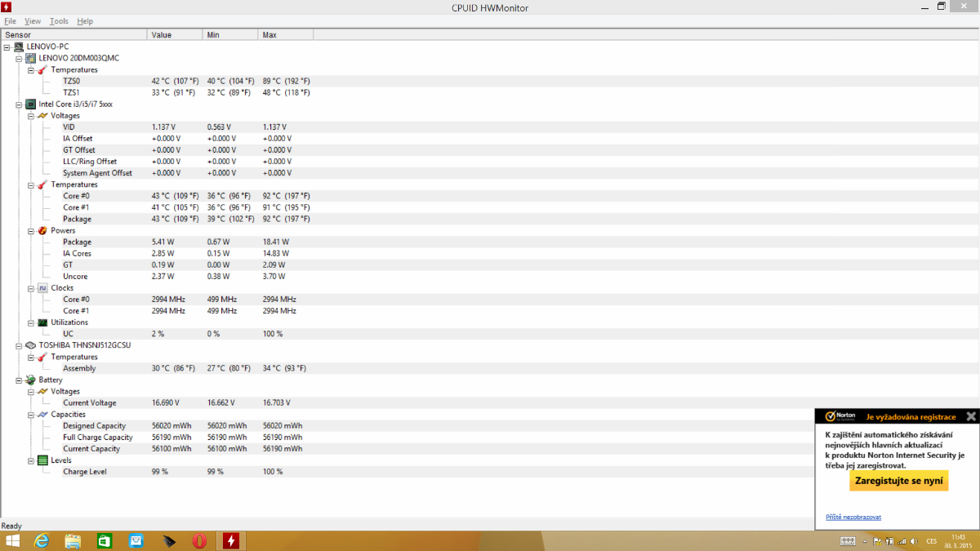Viewport: 980px width, 551px height.
Task: Click the Clocks waveform icon
Action: (x=42, y=288)
